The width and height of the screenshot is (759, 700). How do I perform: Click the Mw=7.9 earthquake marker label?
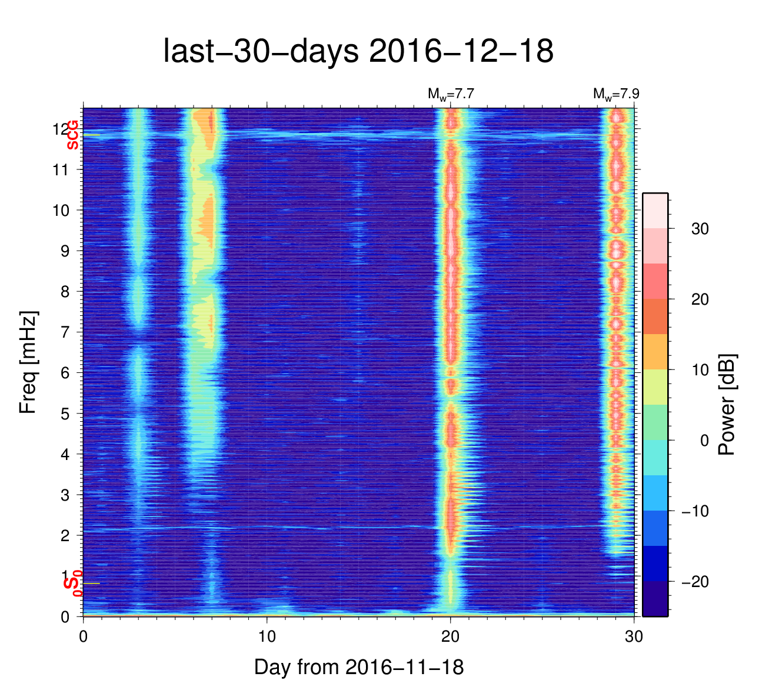coord(615,94)
